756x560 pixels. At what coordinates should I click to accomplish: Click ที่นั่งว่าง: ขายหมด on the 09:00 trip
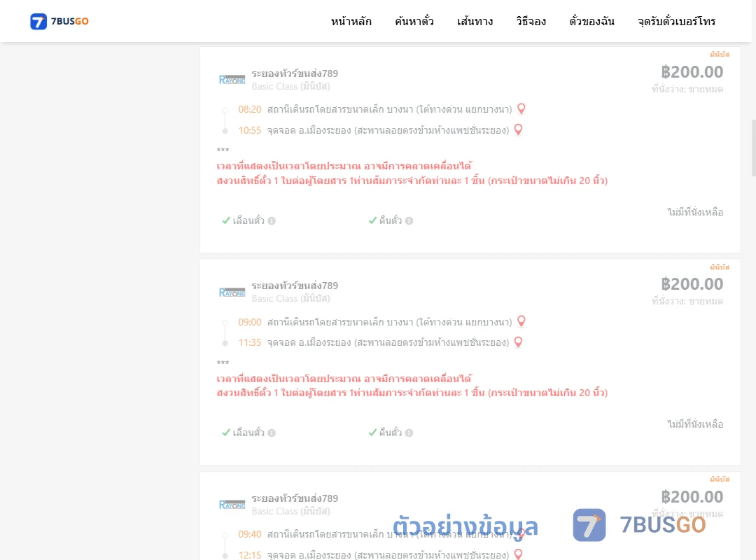(687, 301)
